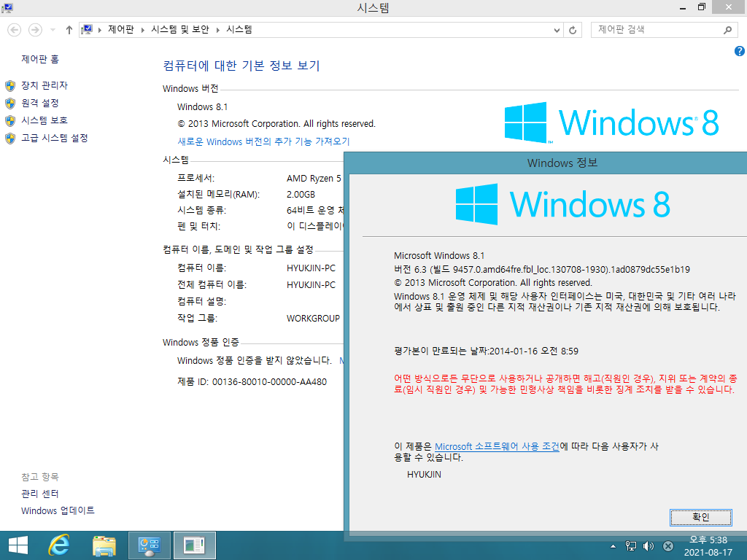Click the Forward navigation arrow
Image resolution: width=747 pixels, height=560 pixels.
pos(35,30)
